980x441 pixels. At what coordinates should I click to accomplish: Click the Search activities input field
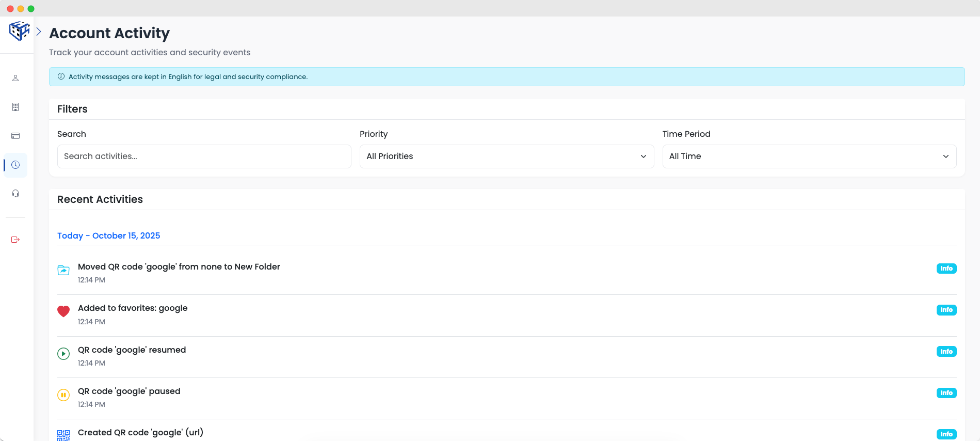(x=204, y=156)
